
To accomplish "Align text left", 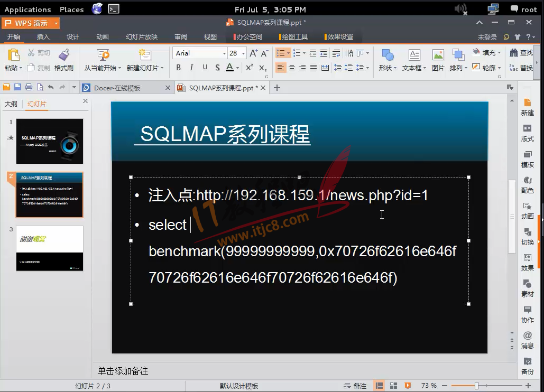I will coord(280,68).
